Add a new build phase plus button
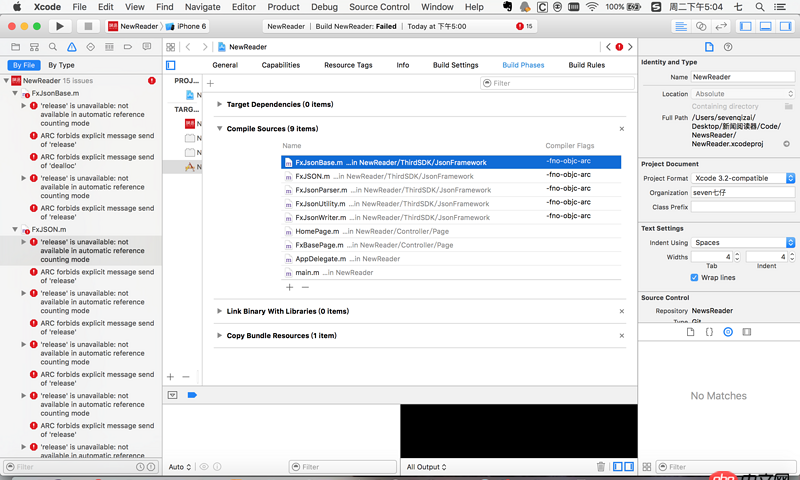The image size is (800, 480). (210, 83)
